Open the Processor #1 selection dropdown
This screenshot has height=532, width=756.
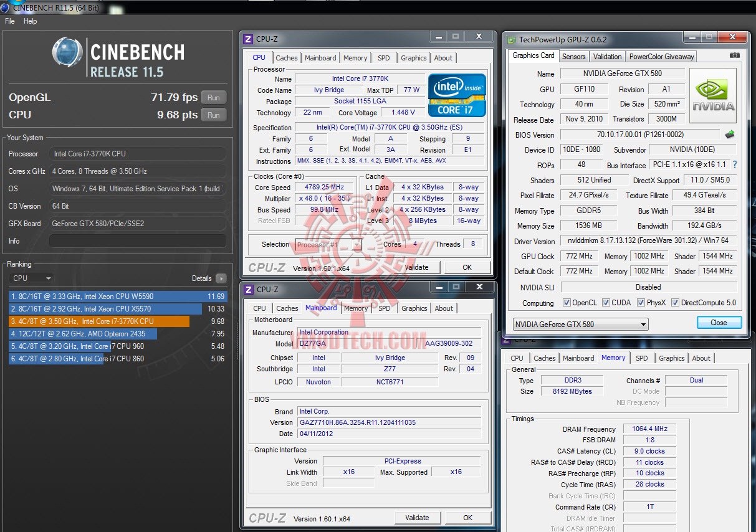tap(328, 245)
